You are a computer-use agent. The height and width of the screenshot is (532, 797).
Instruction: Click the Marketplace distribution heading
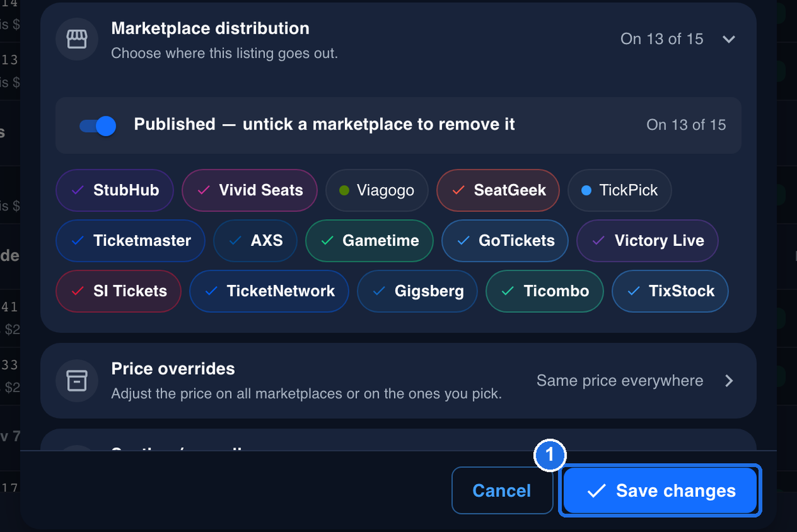point(210,28)
